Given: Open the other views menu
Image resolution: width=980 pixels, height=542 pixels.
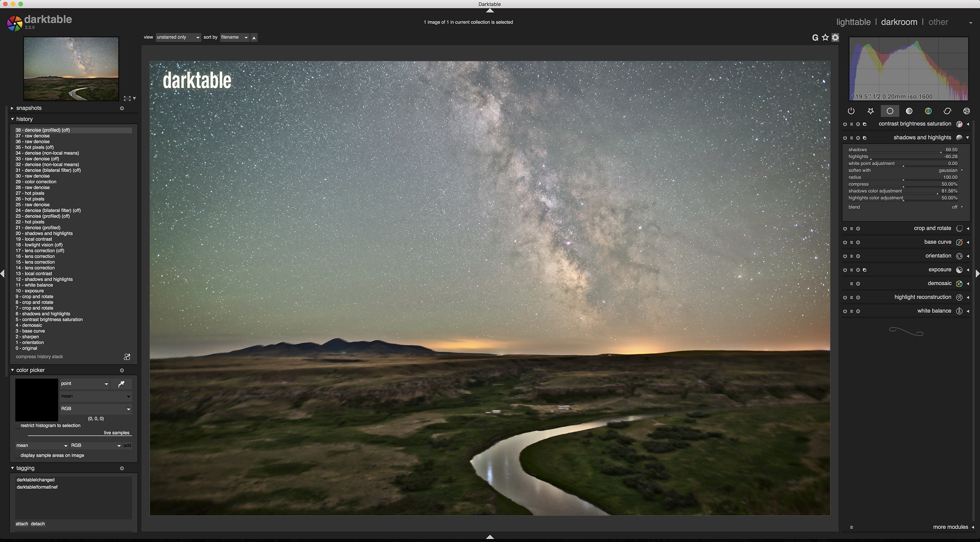Looking at the screenshot, I should [x=938, y=22].
